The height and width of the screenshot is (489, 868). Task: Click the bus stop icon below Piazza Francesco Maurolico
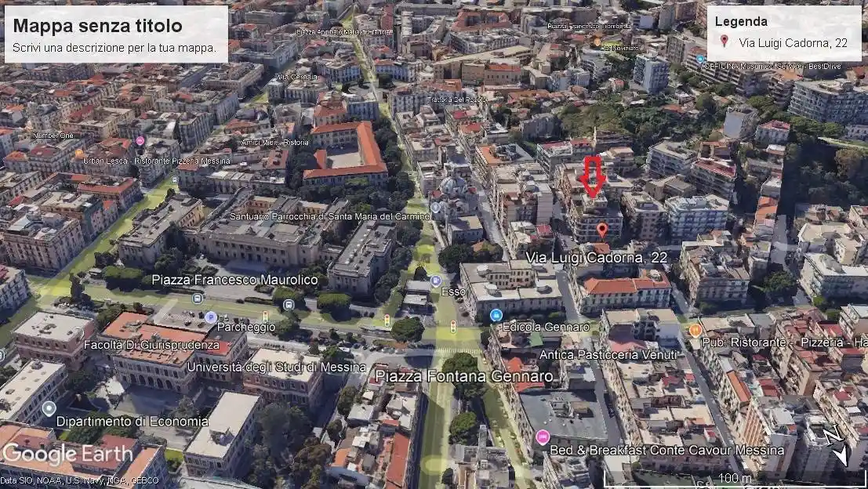click(x=197, y=298)
